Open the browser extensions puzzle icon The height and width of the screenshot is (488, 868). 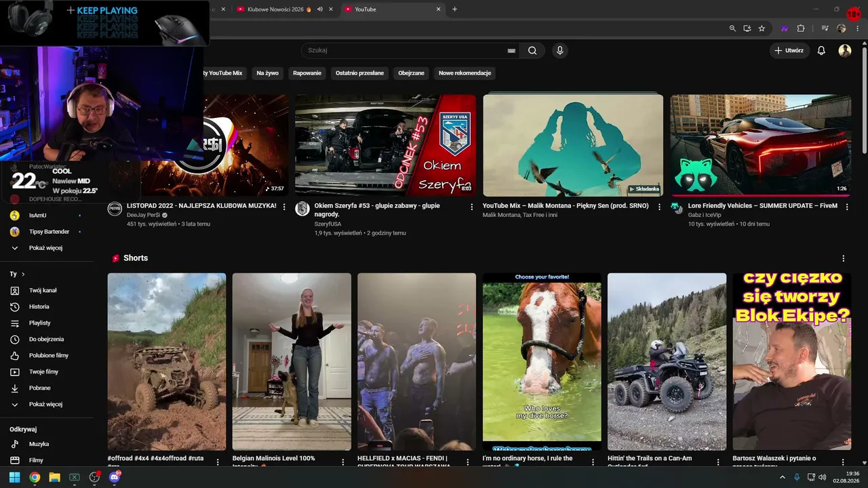pyautogui.click(x=801, y=28)
